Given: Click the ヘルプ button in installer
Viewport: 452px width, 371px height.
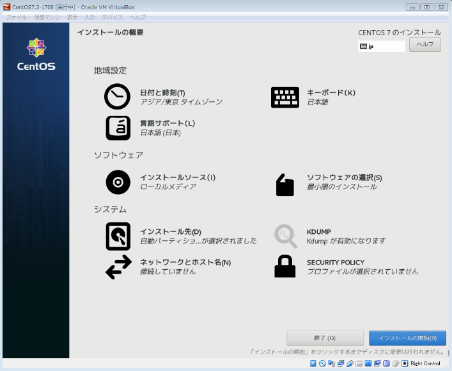Looking at the screenshot, I should click(425, 45).
